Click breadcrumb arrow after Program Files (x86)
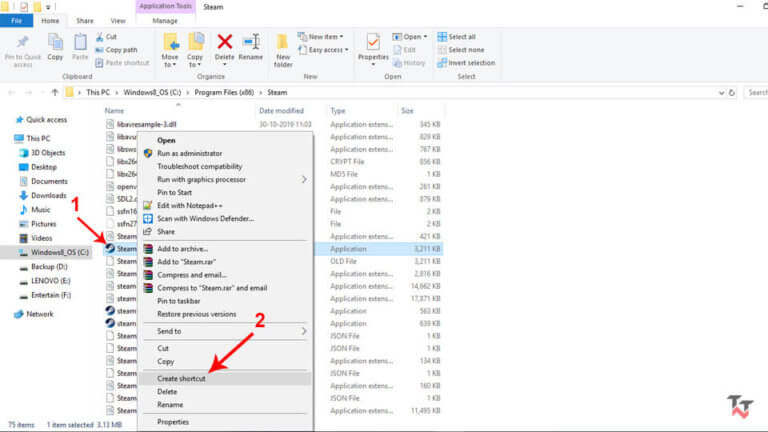 (261, 93)
